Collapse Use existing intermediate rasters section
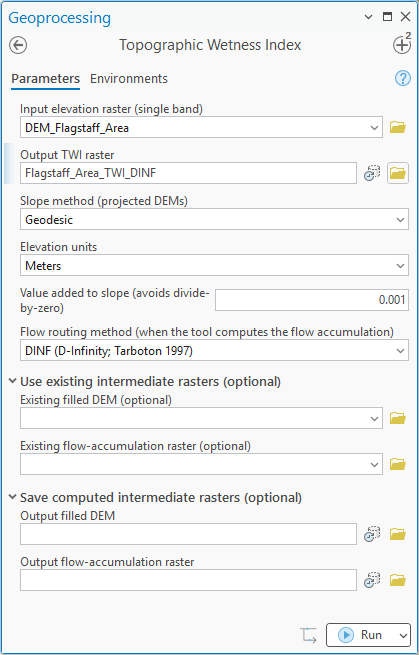 click(13, 381)
